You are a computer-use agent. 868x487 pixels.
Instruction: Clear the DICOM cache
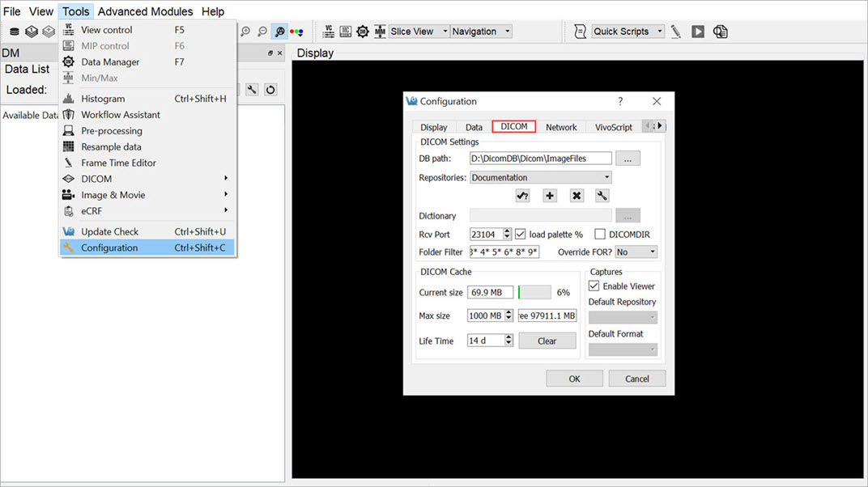pyautogui.click(x=547, y=341)
